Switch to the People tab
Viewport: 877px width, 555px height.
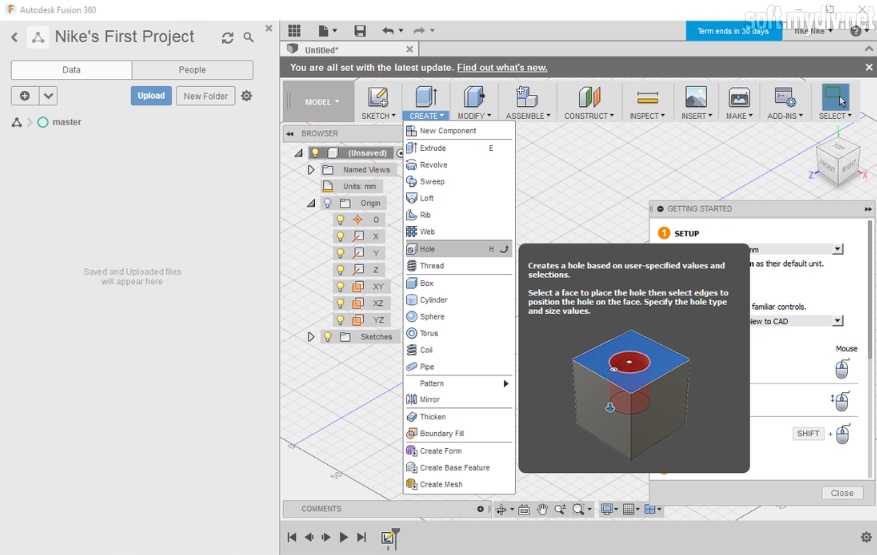coord(192,70)
